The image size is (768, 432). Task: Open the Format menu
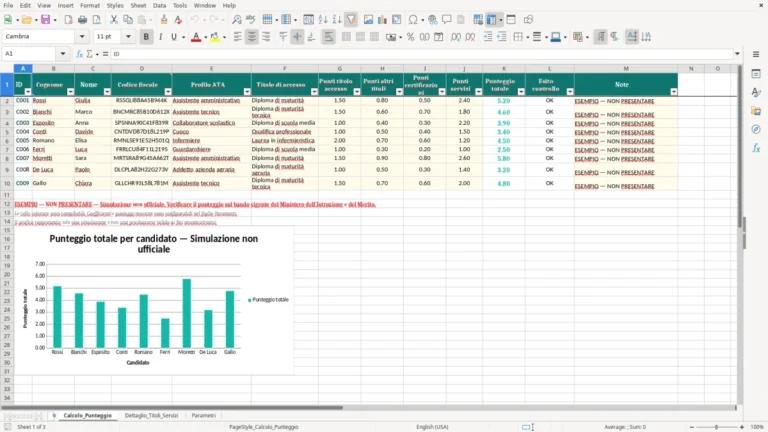point(90,5)
